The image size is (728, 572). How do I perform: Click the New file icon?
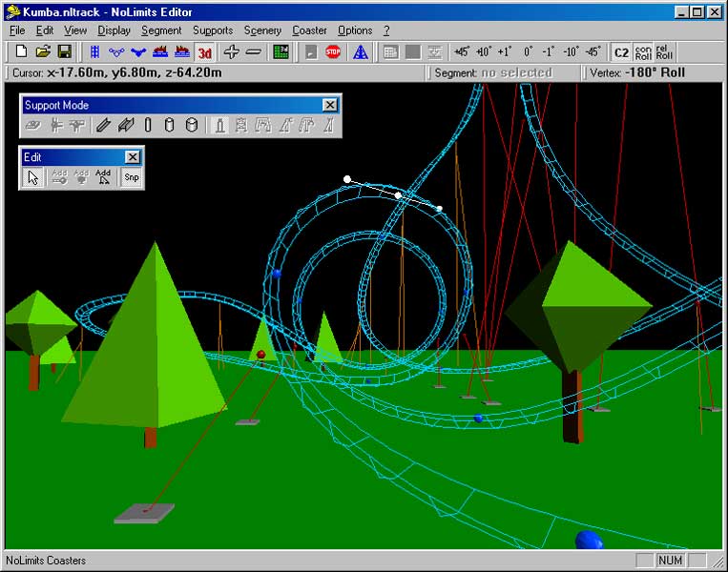pyautogui.click(x=22, y=51)
